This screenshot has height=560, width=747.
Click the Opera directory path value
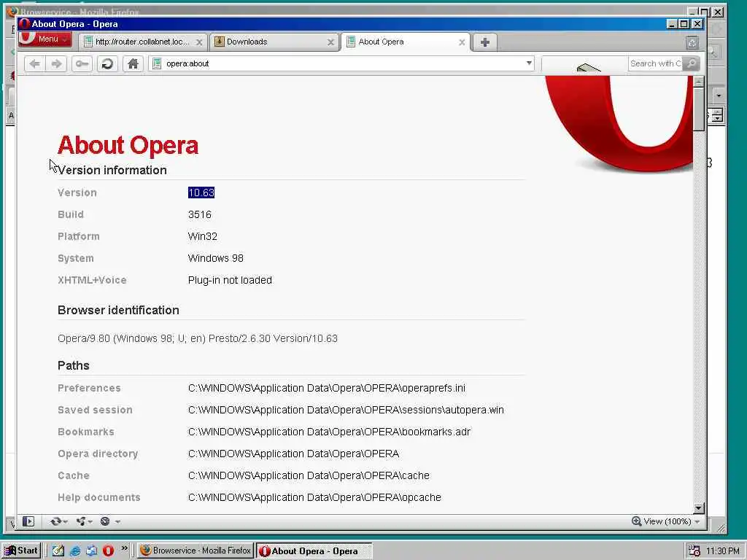click(293, 454)
